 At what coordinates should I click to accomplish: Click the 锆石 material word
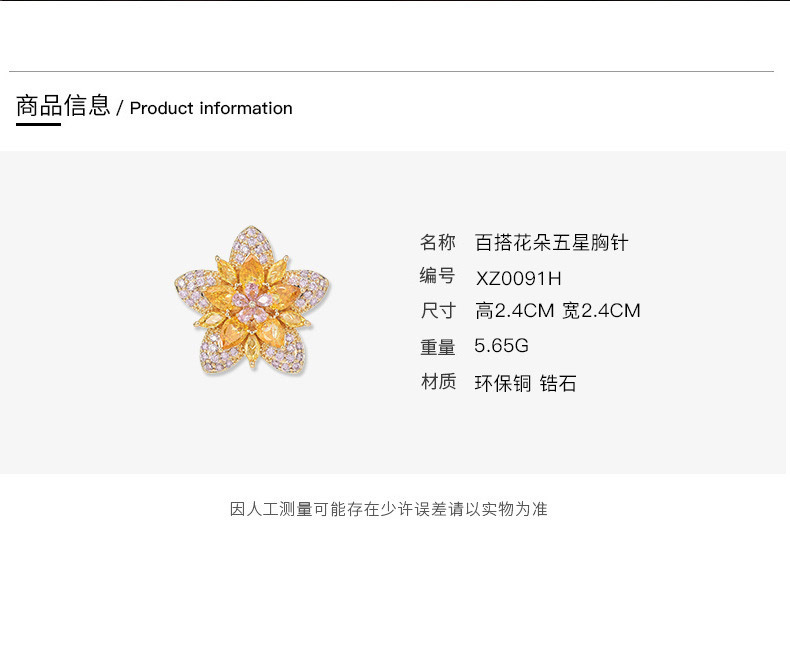click(x=558, y=383)
